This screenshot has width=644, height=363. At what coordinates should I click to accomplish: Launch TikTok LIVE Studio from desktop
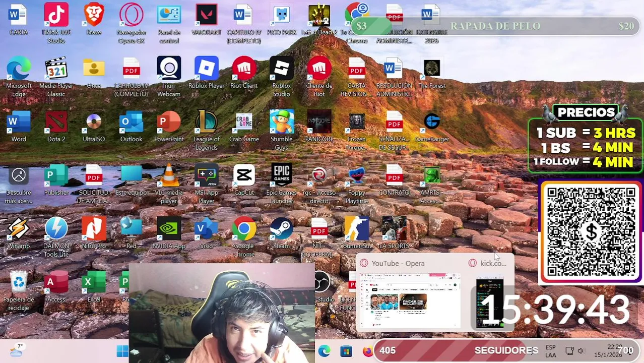click(56, 23)
